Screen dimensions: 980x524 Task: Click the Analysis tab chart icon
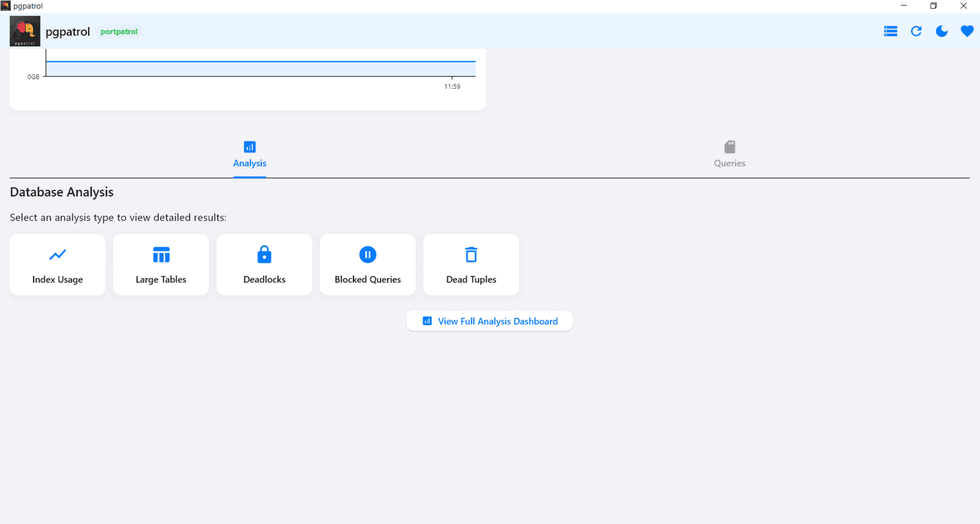pyautogui.click(x=250, y=147)
